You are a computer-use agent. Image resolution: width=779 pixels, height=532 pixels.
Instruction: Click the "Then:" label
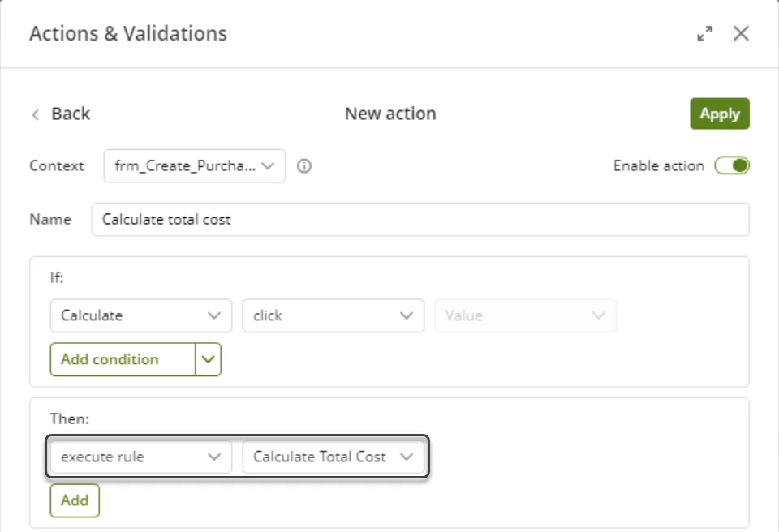click(70, 418)
